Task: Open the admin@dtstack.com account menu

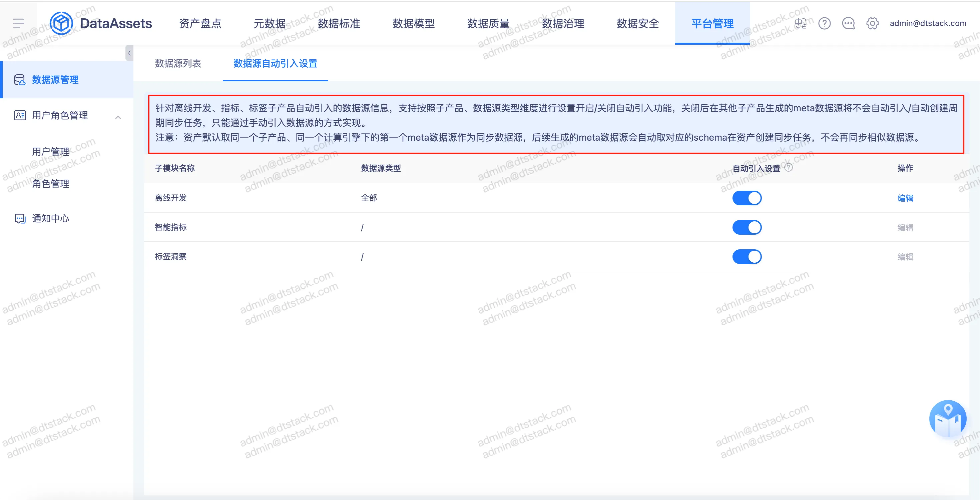Action: click(928, 24)
